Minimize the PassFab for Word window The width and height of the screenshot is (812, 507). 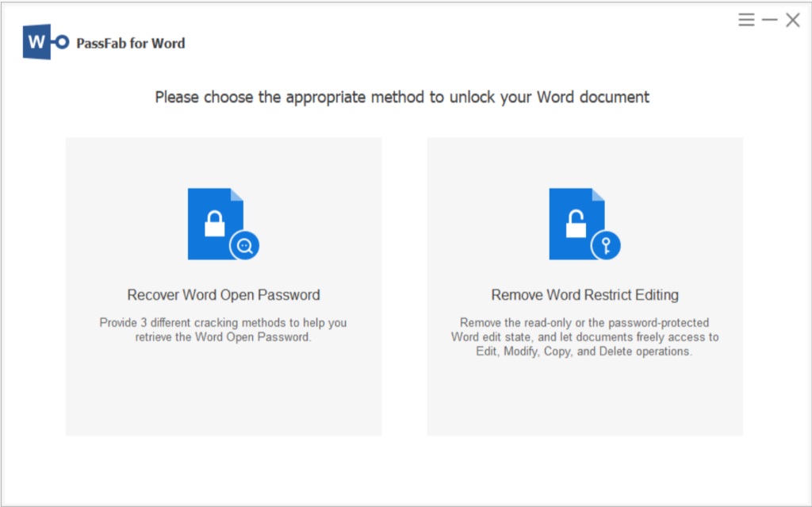pyautogui.click(x=769, y=20)
